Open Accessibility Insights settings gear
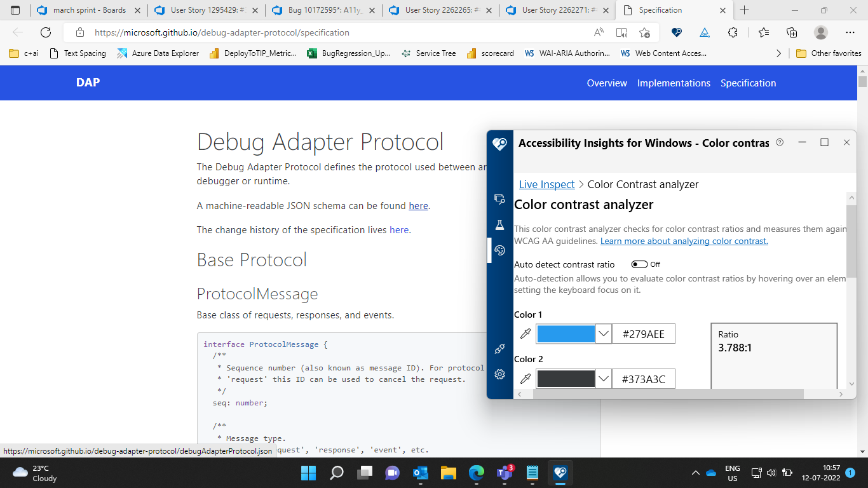The width and height of the screenshot is (868, 488). pyautogui.click(x=500, y=374)
